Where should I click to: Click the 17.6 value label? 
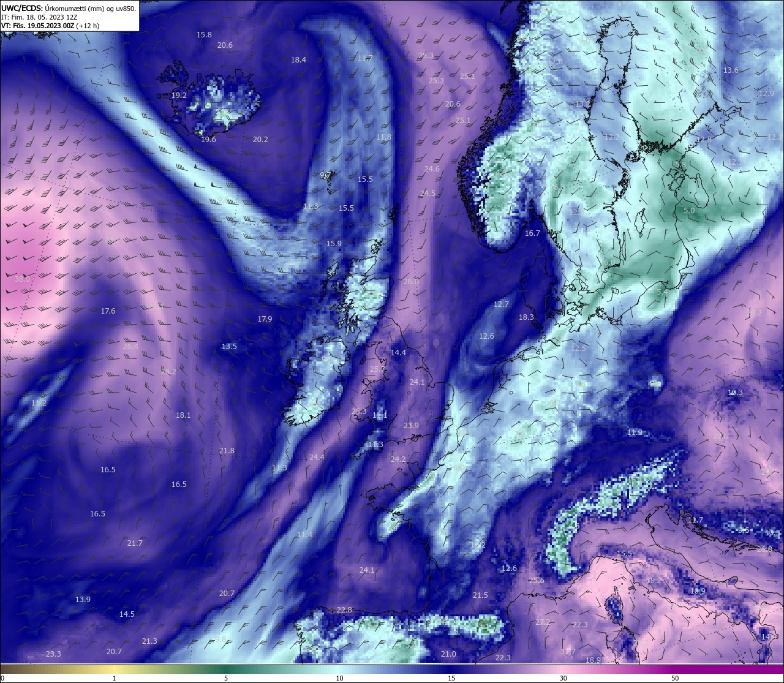pos(108,311)
